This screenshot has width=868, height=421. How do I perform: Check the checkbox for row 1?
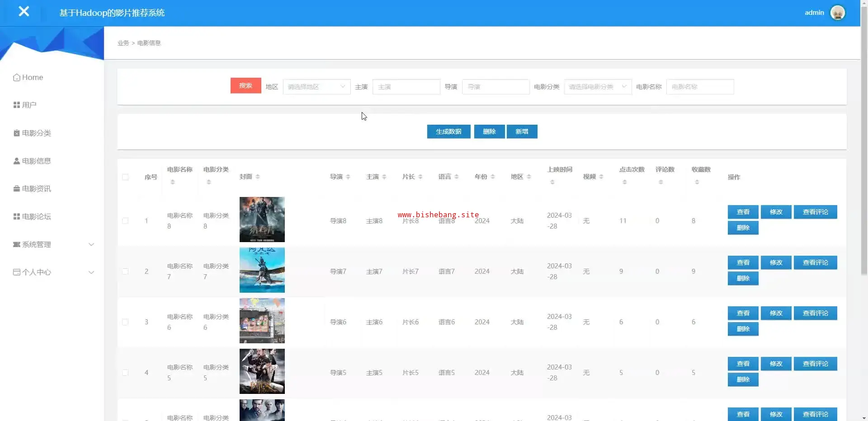125,221
